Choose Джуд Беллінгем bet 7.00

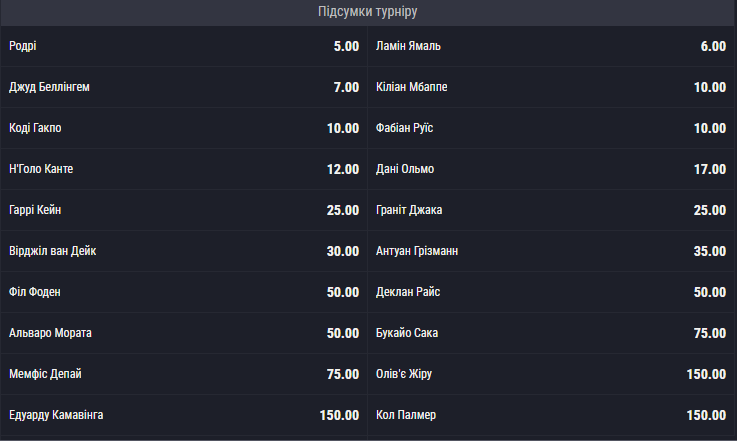click(184, 87)
